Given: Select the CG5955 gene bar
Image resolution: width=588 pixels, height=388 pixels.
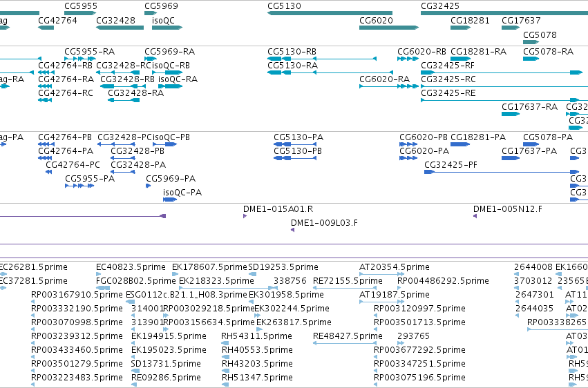Looking at the screenshot, I should pyautogui.click(x=80, y=13).
